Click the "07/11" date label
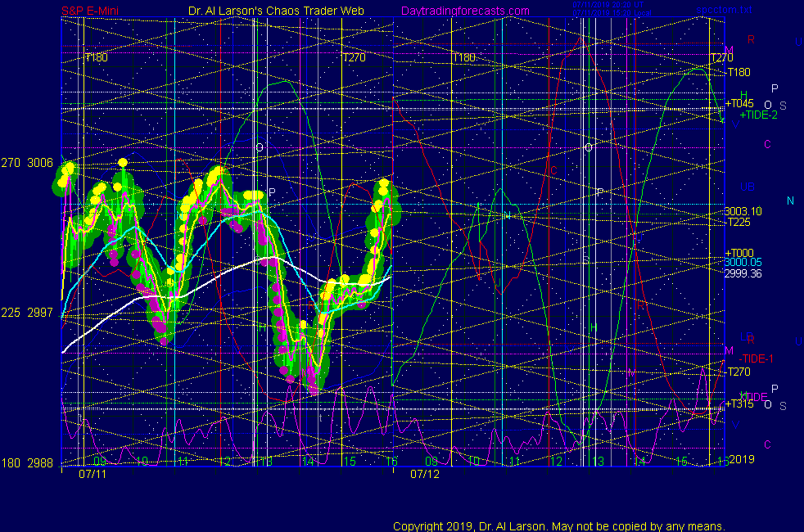 pyautogui.click(x=93, y=474)
